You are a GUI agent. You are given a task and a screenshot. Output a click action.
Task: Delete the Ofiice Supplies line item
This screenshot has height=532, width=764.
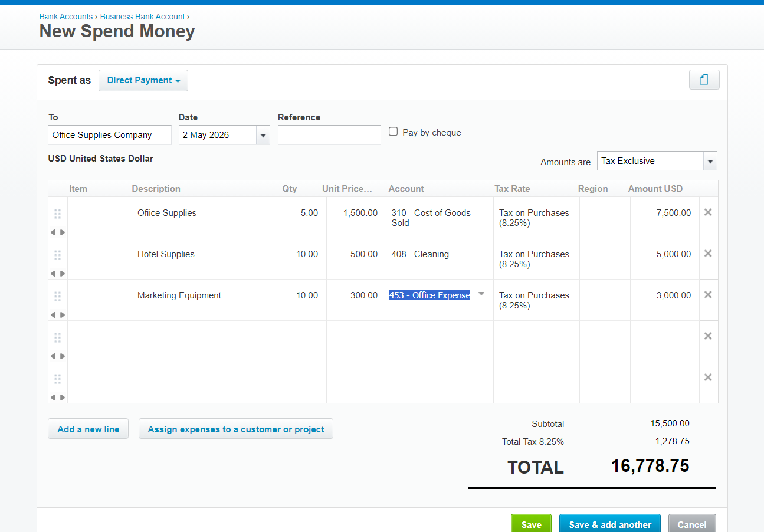click(x=708, y=212)
